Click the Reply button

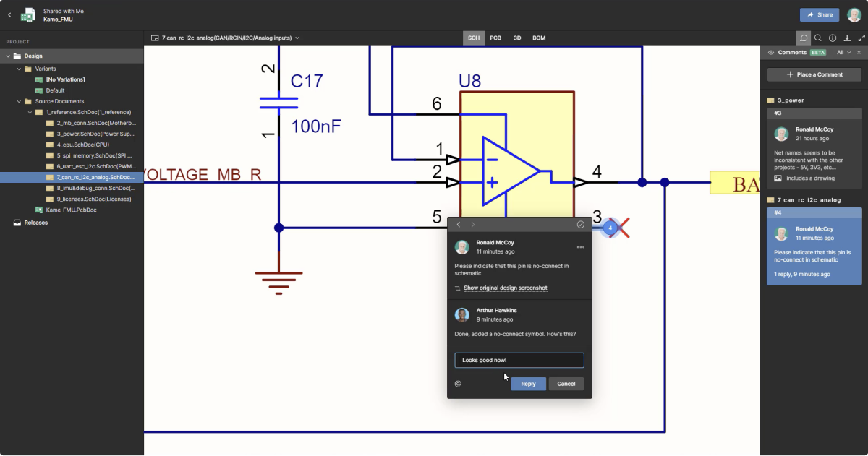coord(528,384)
